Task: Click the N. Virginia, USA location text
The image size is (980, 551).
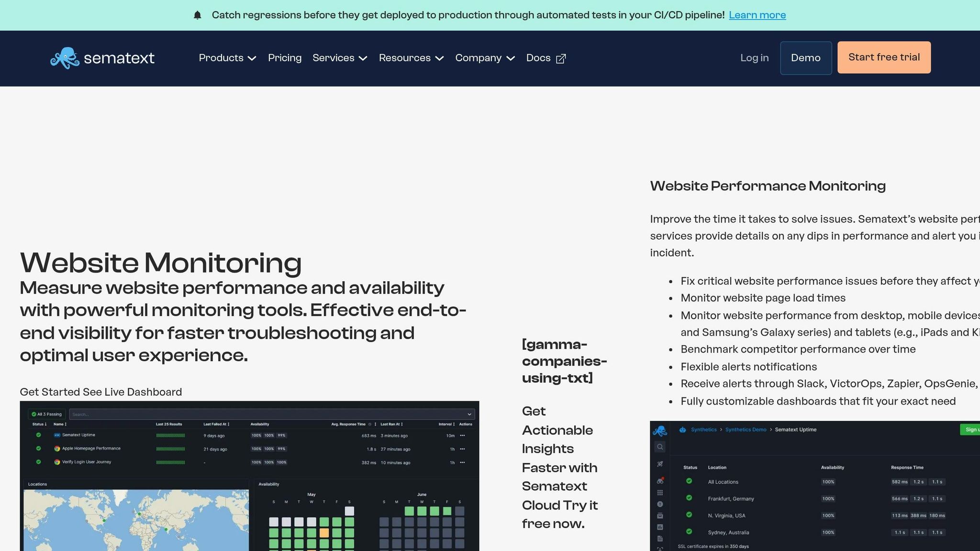Action: tap(726, 516)
